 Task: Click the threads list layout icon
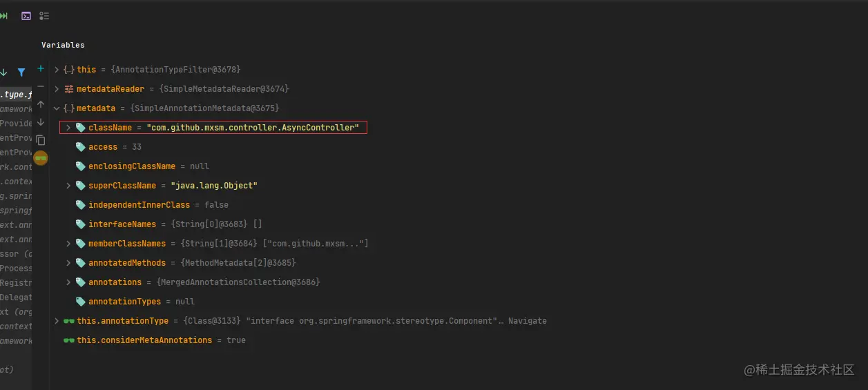coord(44,16)
